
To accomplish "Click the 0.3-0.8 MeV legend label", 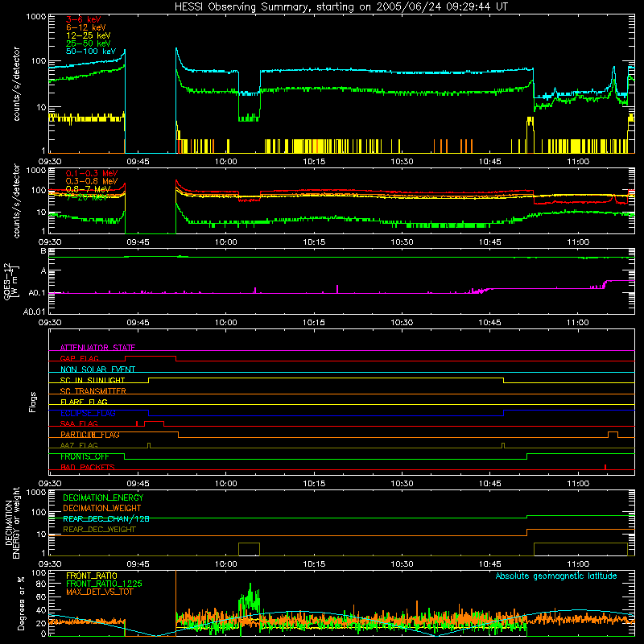I will pyautogui.click(x=92, y=181).
